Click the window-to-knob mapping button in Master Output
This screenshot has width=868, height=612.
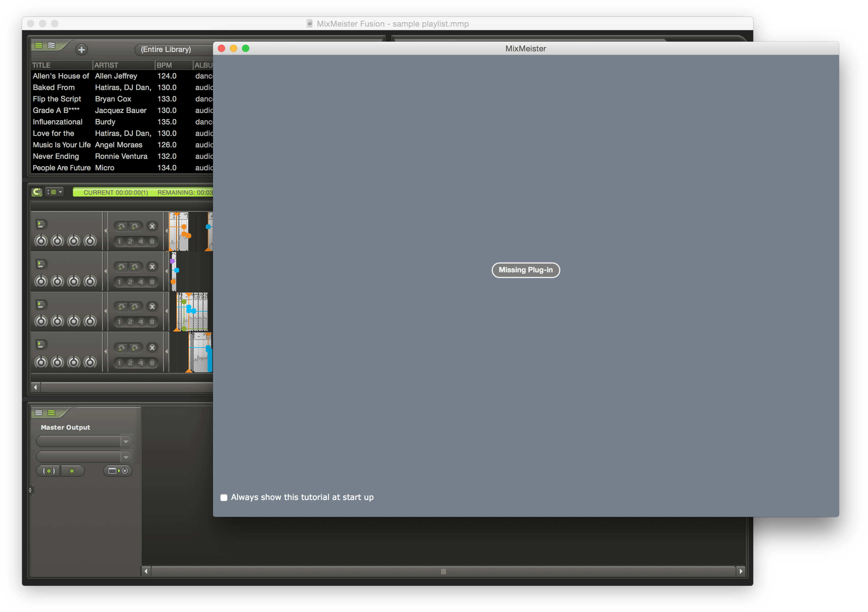click(118, 471)
